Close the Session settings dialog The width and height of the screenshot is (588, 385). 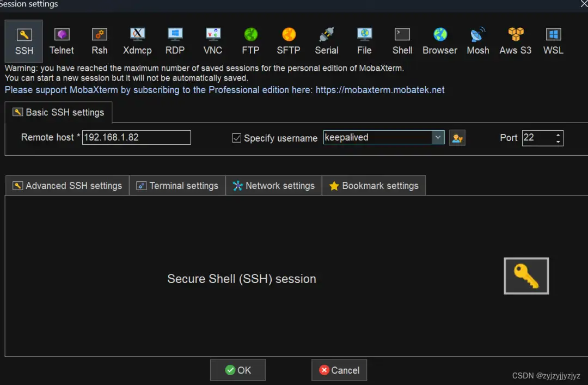tap(584, 4)
